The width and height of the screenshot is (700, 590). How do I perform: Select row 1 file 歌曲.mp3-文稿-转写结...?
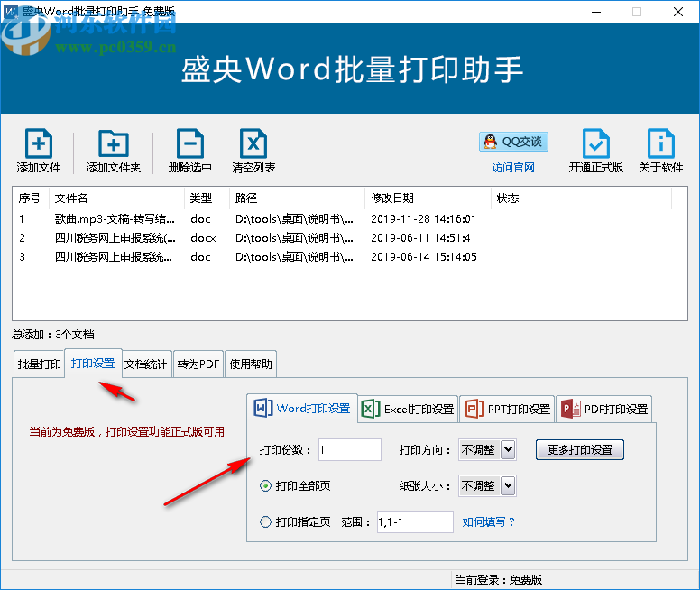tap(115, 219)
